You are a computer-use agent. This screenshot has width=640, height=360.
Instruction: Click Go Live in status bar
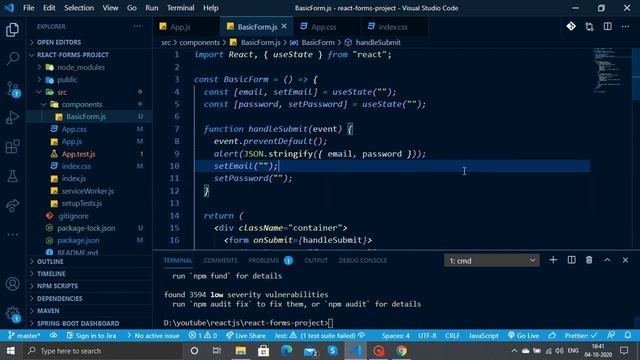(524, 336)
